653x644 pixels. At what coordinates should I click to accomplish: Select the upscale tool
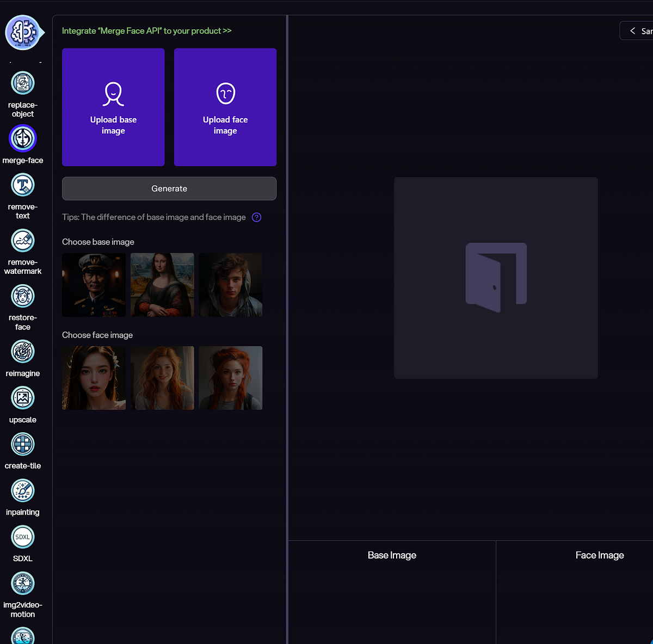(23, 398)
